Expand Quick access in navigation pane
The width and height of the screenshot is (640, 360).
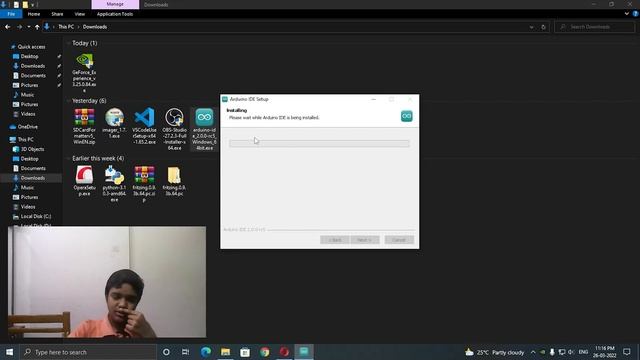point(6,47)
